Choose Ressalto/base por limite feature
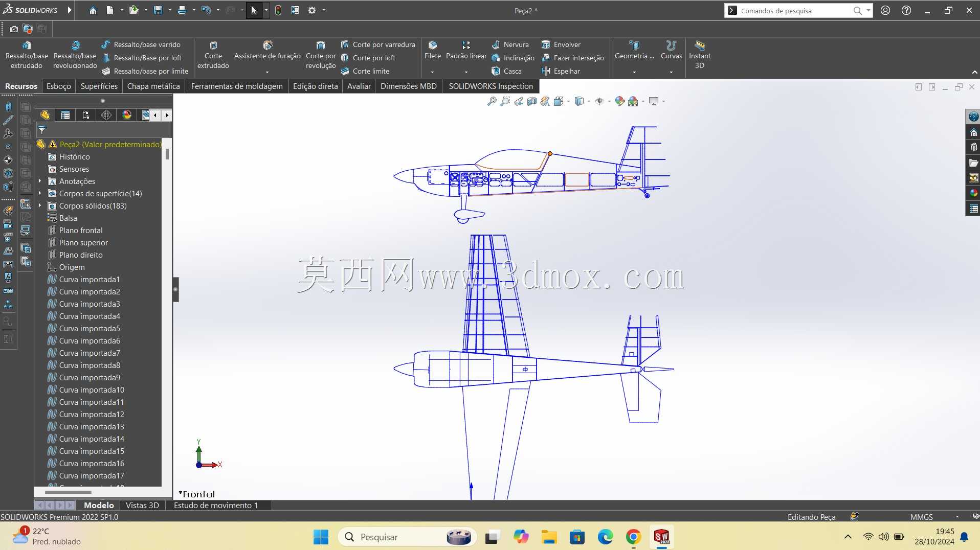This screenshot has height=550, width=980. coord(145,71)
